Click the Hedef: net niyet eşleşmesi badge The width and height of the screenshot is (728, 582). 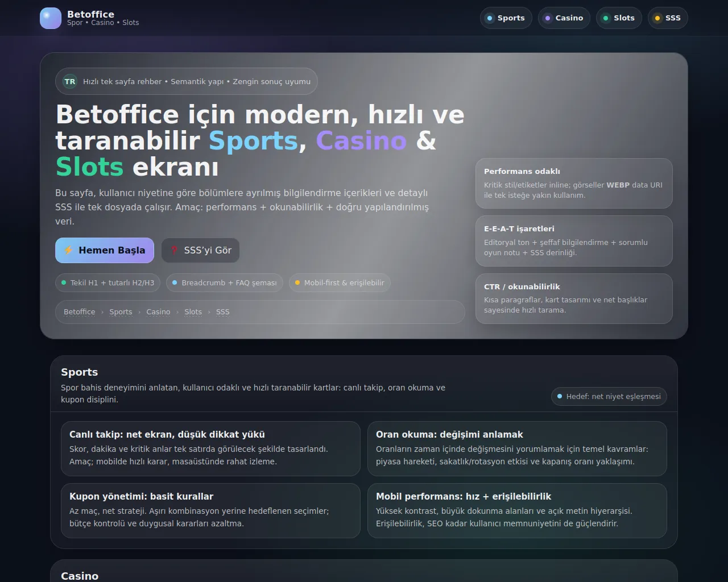(609, 396)
